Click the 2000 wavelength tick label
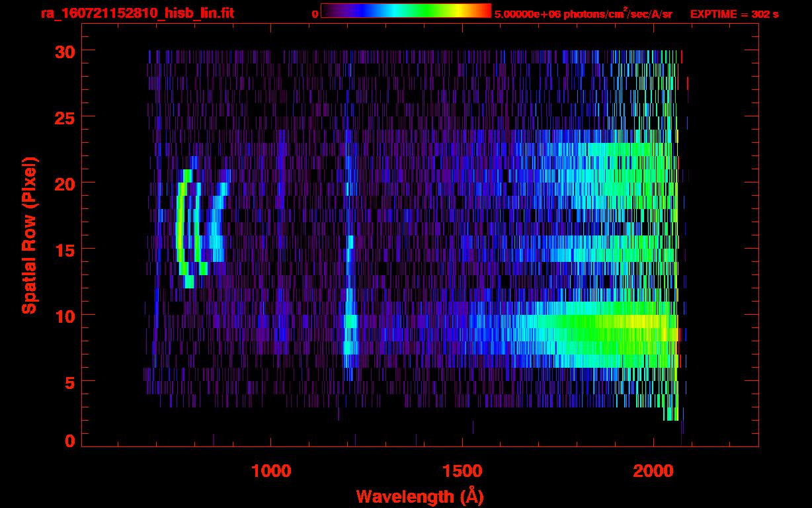 [x=653, y=471]
